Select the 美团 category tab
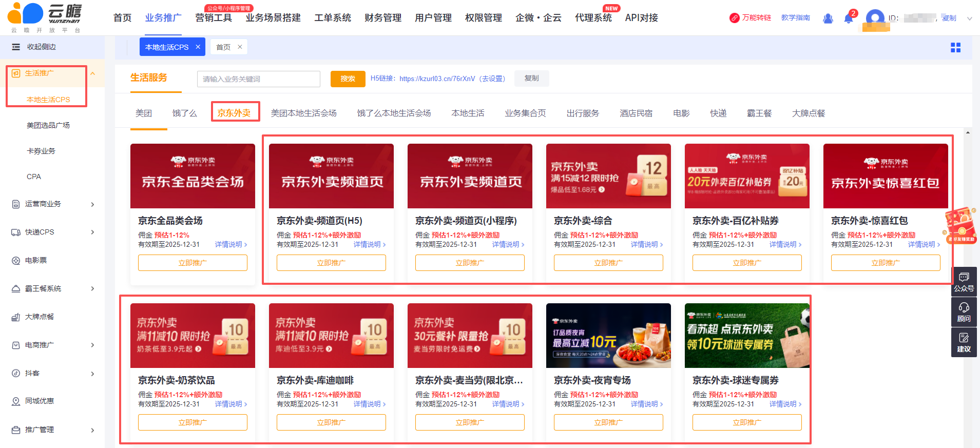This screenshot has width=980, height=448. click(x=144, y=113)
